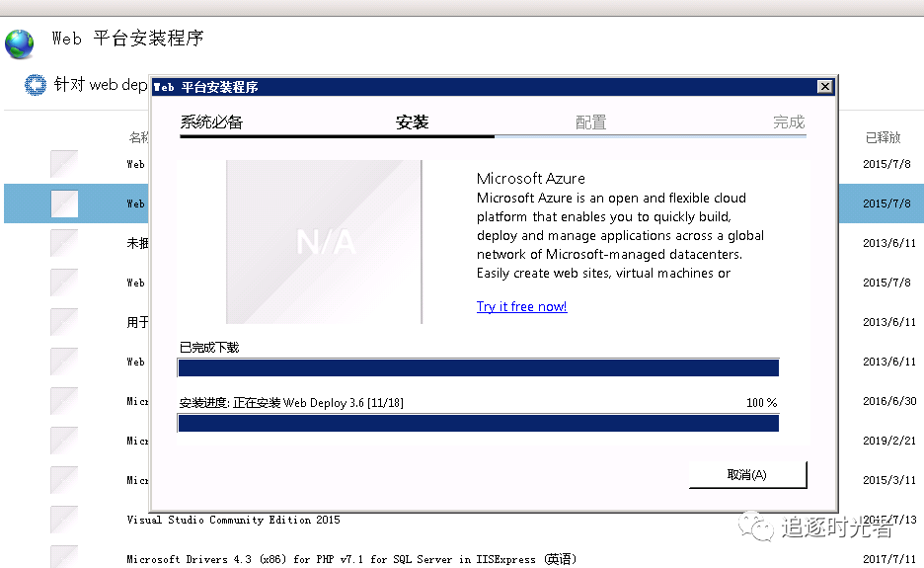Screen dimensions: 924x568
Task: Select Visual Studio Community Edition 2015 entry
Action: click(x=233, y=520)
